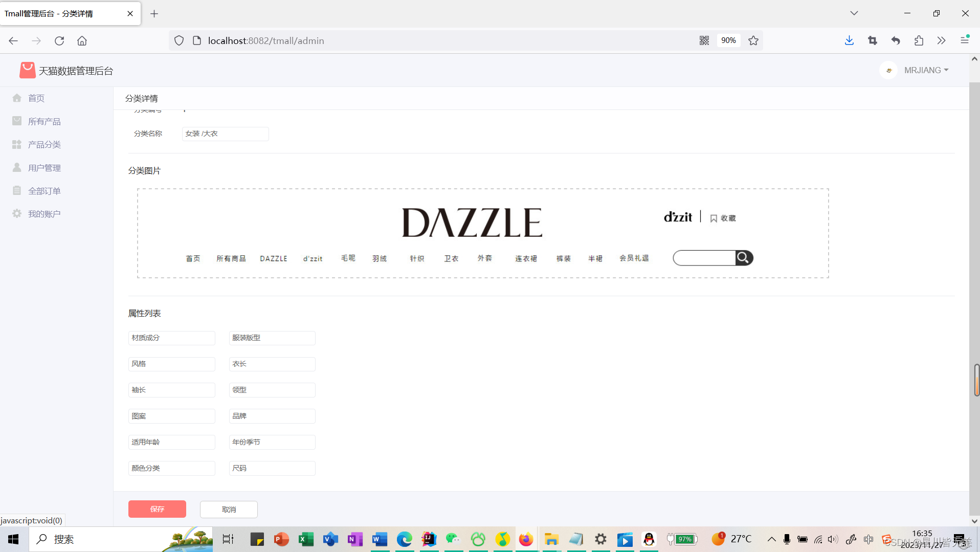Open IntelliJ IDEA from the taskbar

[x=429, y=539]
